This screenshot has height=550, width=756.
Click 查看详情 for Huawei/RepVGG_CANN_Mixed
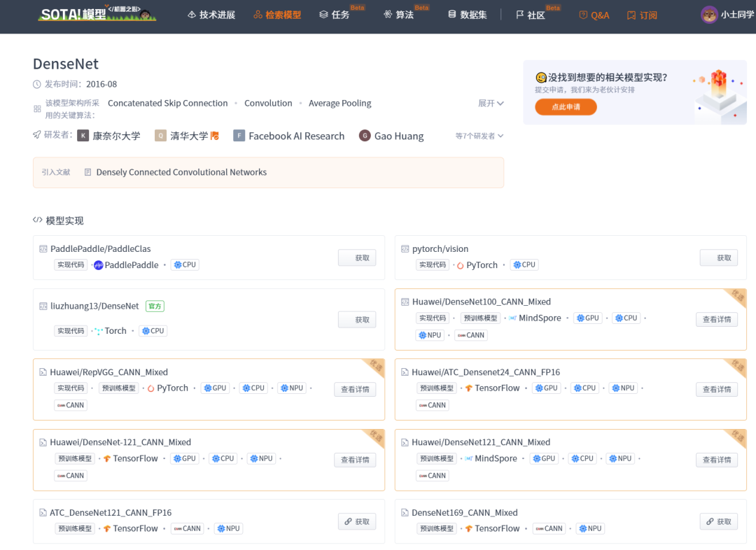355,390
